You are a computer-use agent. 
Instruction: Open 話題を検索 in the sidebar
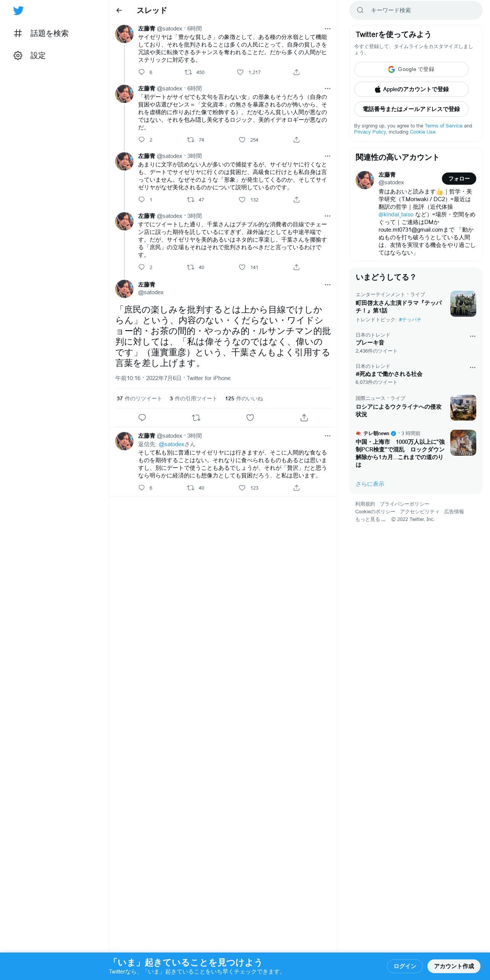pyautogui.click(x=41, y=34)
